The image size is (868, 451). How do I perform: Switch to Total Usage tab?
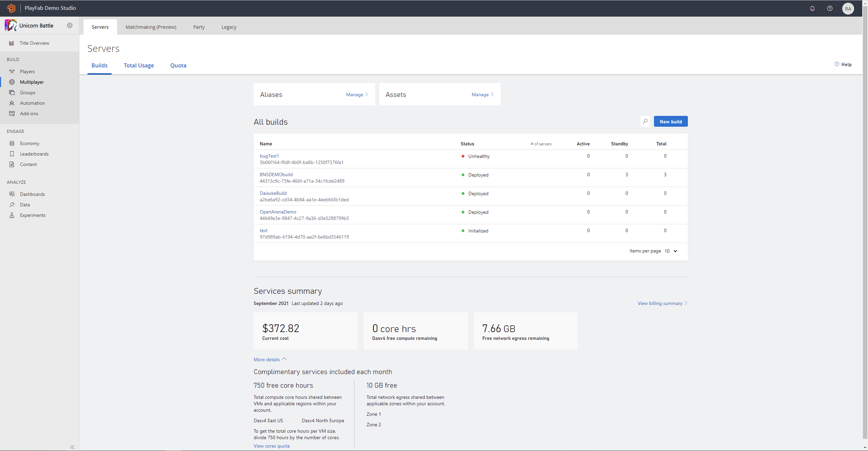coord(139,65)
